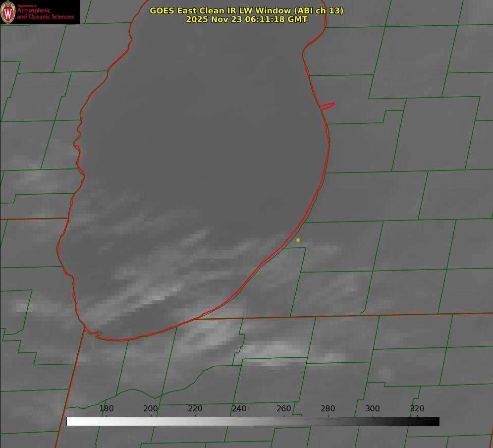The height and width of the screenshot is (448, 493).
Task: Click the yellow dot location marker
Action: tap(298, 240)
